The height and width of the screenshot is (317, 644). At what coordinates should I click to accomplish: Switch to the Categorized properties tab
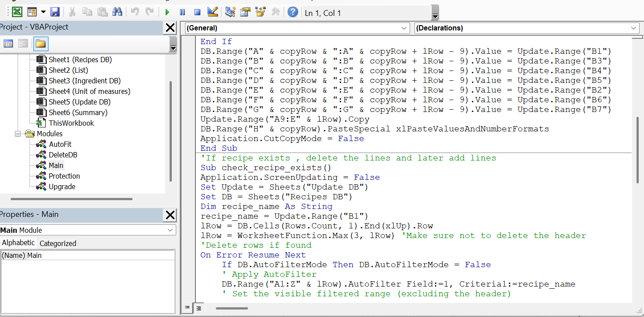click(58, 243)
